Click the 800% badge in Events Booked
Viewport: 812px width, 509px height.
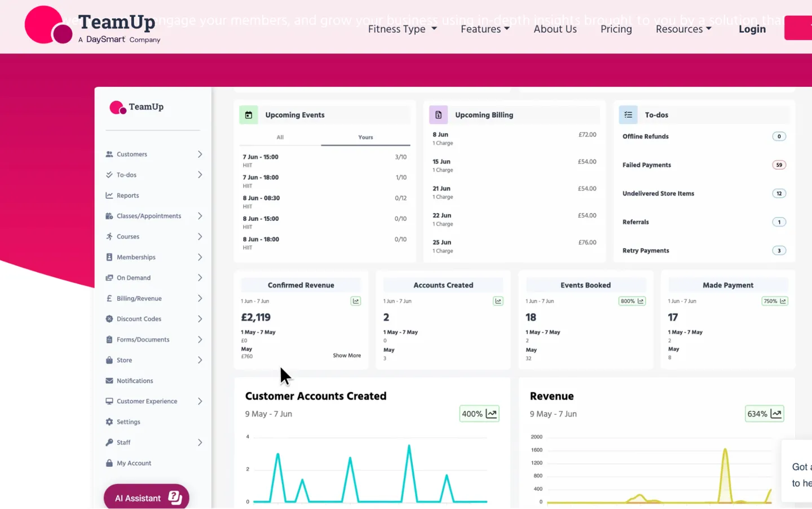632,301
